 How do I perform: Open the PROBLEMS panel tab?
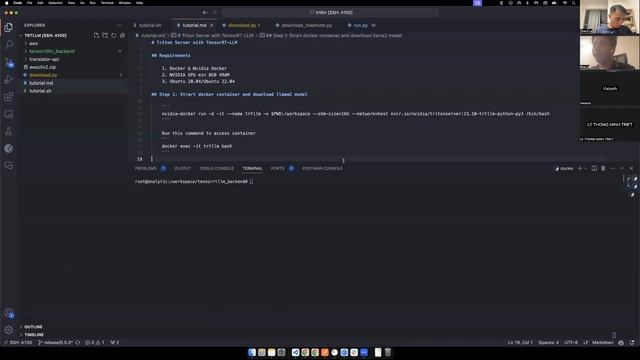point(146,168)
